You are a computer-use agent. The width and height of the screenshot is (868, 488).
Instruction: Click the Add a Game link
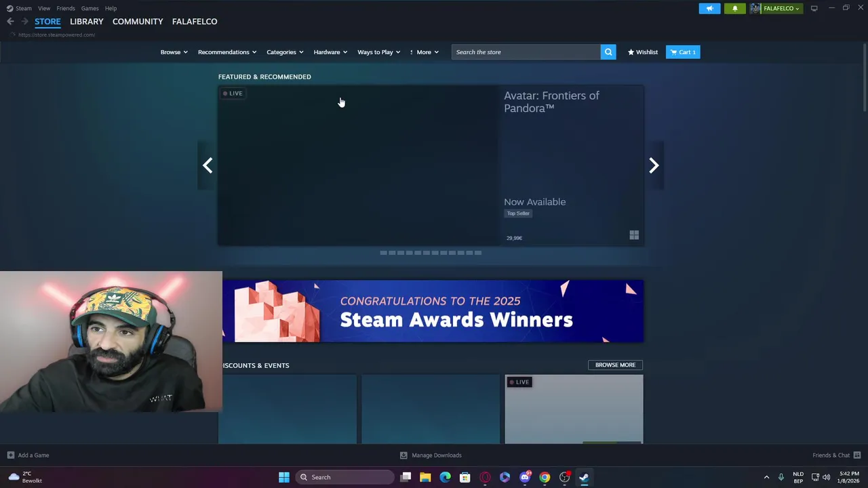33,455
